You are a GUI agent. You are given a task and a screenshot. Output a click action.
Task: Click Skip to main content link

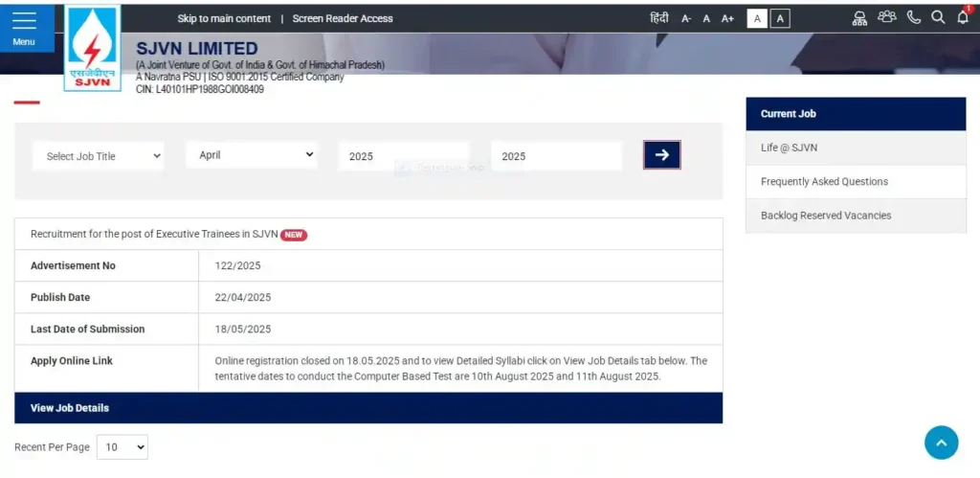point(224,19)
